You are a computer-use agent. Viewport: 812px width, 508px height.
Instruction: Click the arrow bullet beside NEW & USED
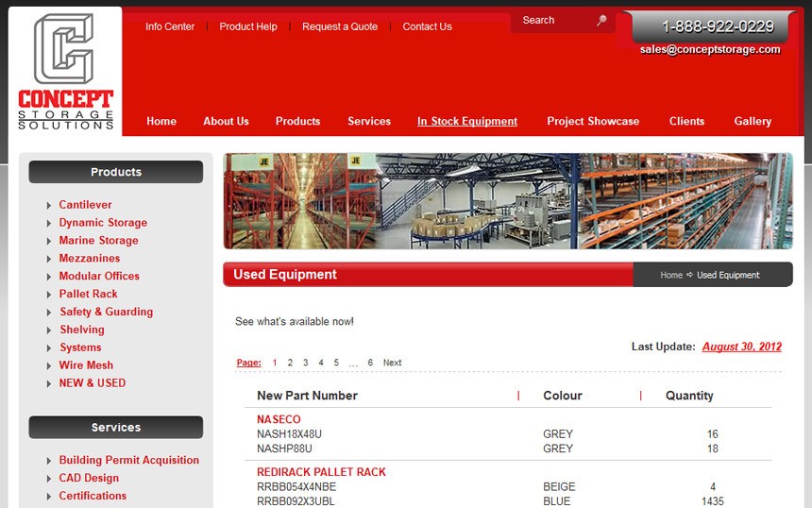click(x=49, y=384)
